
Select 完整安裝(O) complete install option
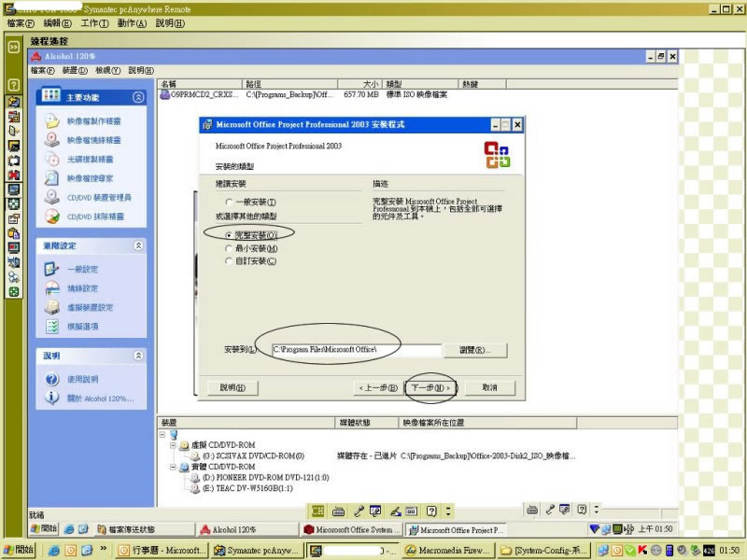(229, 235)
